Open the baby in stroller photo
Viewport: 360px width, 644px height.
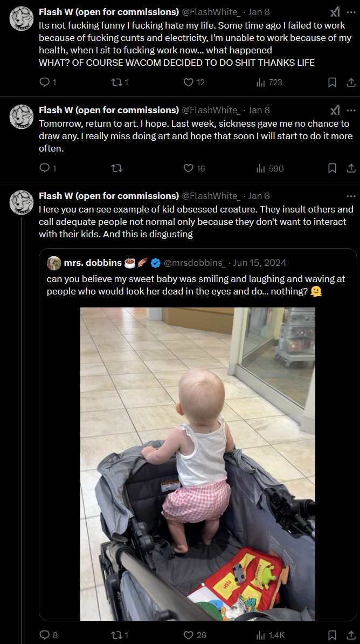coord(197,464)
